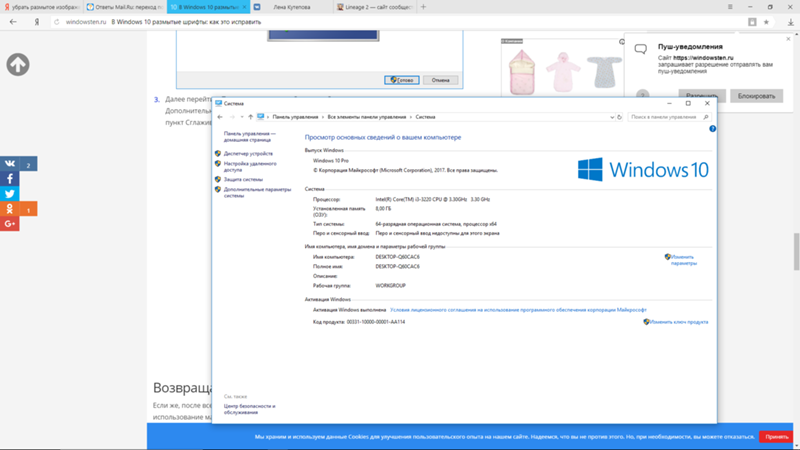Switch to убрать размытое изображение tab

pos(41,7)
